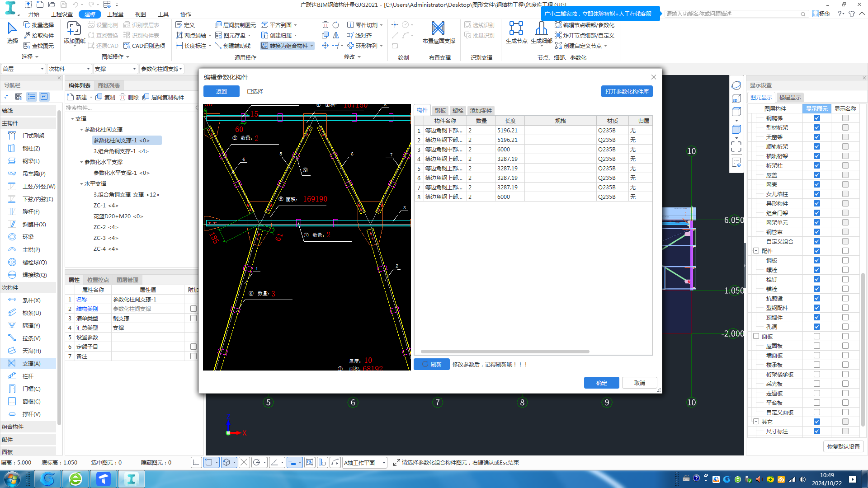
Task: Open the 工程设置 ribbon tab
Action: pyautogui.click(x=62, y=14)
